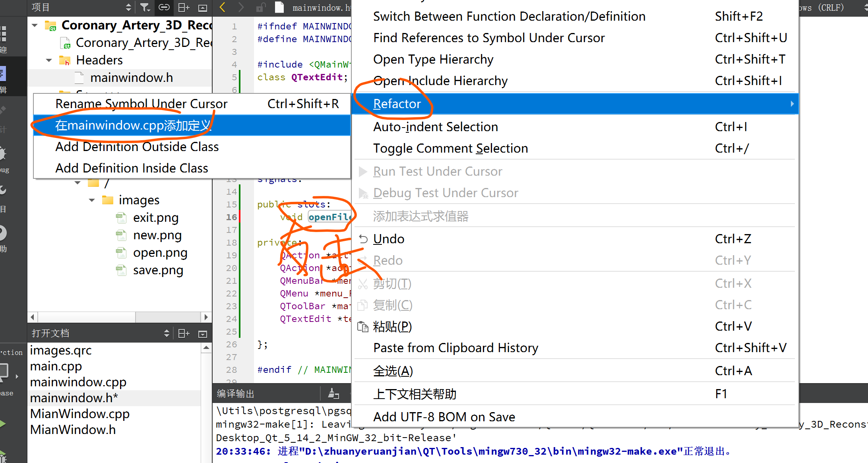Click the split icon in the open documents panel
The height and width of the screenshot is (463, 868).
point(184,333)
